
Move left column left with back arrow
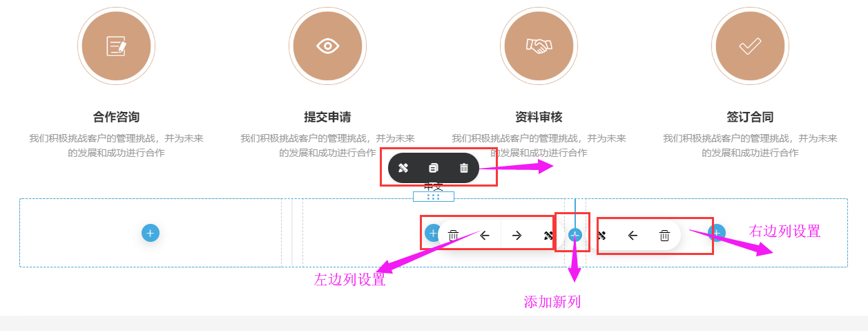[485, 236]
